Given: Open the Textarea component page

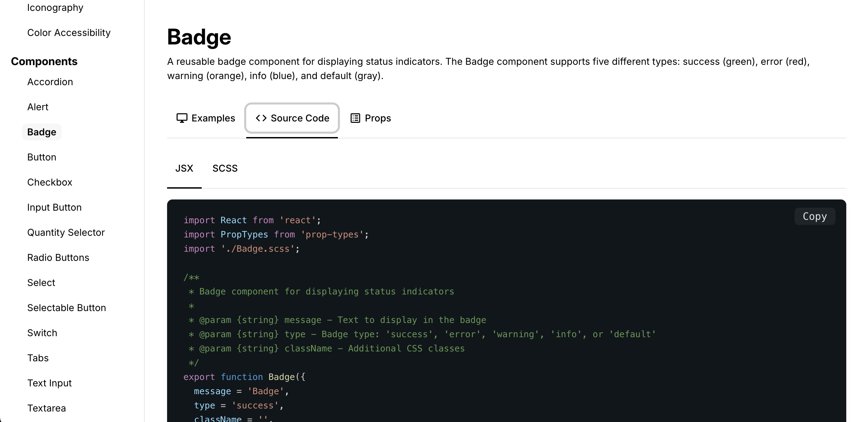Looking at the screenshot, I should click(x=46, y=408).
